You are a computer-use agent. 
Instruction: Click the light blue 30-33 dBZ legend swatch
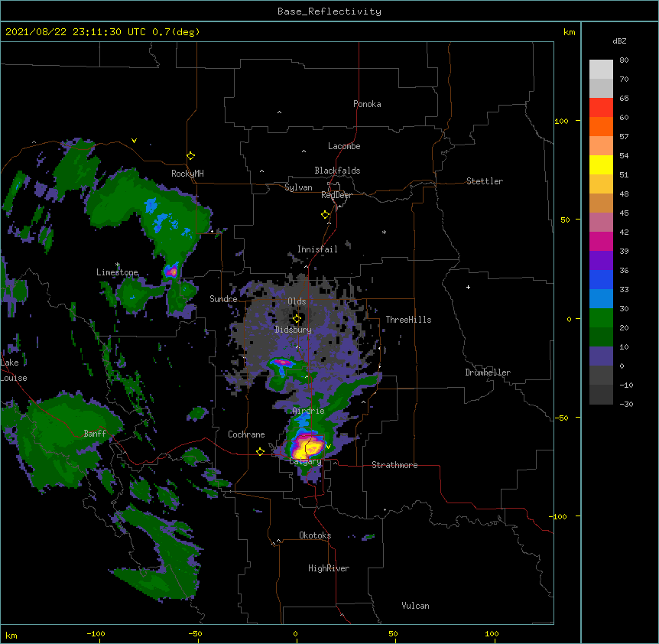601,299
